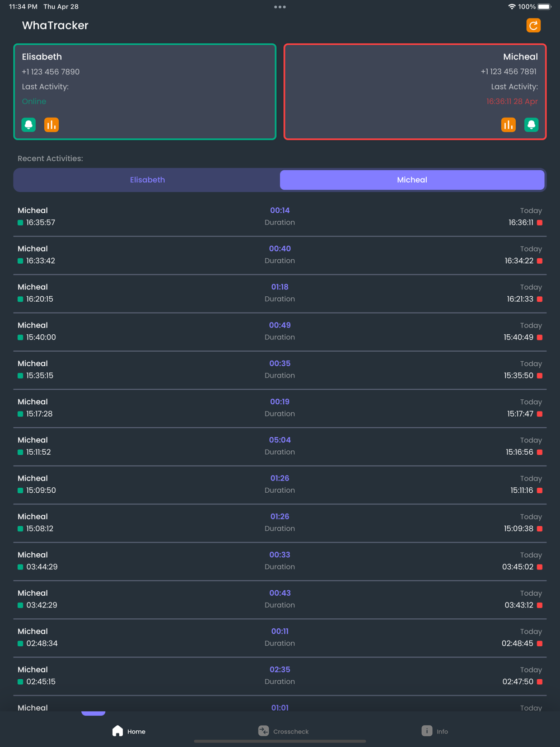Screen dimensions: 560x747
Task: Select the activity ending at 16:34:22
Action: (x=280, y=255)
